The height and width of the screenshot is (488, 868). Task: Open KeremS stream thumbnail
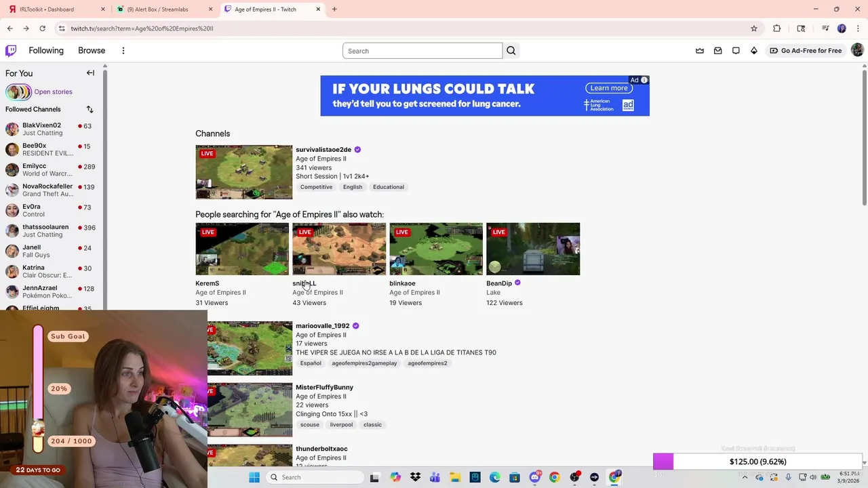tap(242, 249)
